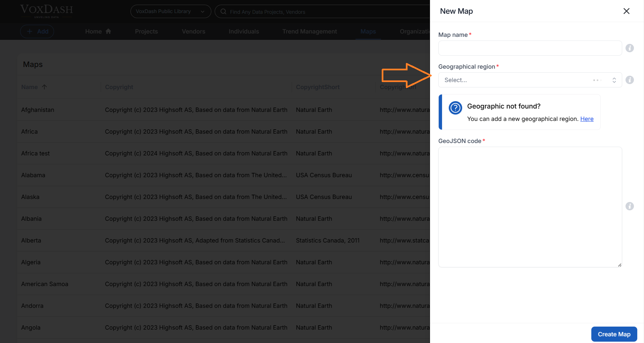This screenshot has width=644, height=343.
Task: Click Alaska's USA Census Bureau cell
Action: (324, 197)
